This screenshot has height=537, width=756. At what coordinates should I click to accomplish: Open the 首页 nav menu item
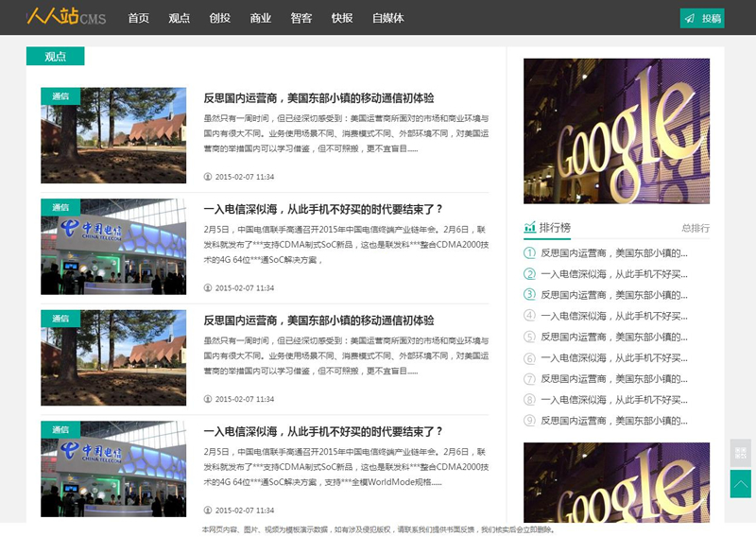point(139,18)
